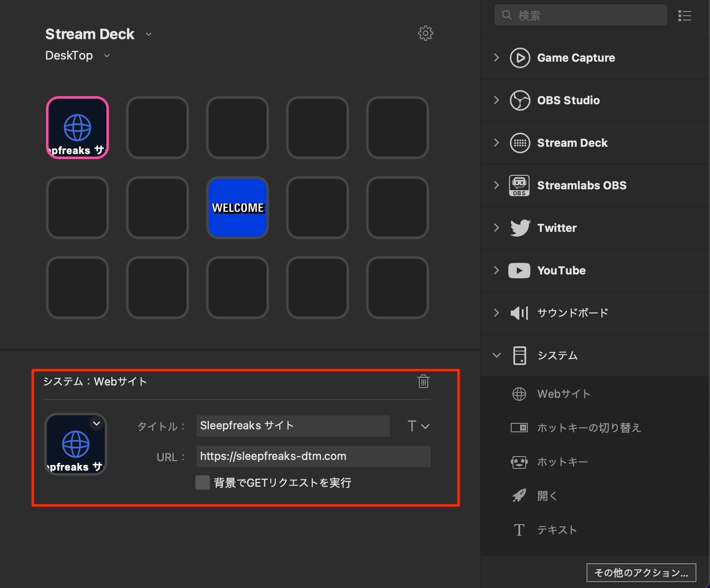
Task: Click the ホットキーの切り替え label
Action: coord(589,428)
